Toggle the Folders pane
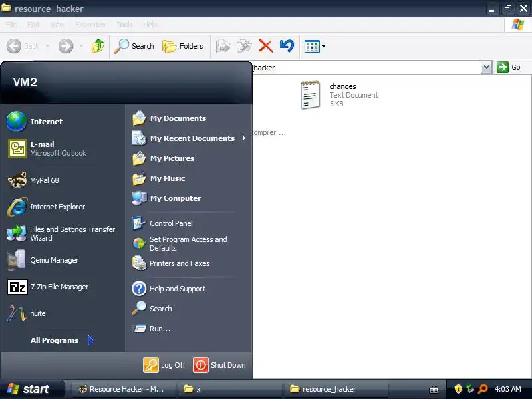The width and height of the screenshot is (532, 399). click(182, 46)
